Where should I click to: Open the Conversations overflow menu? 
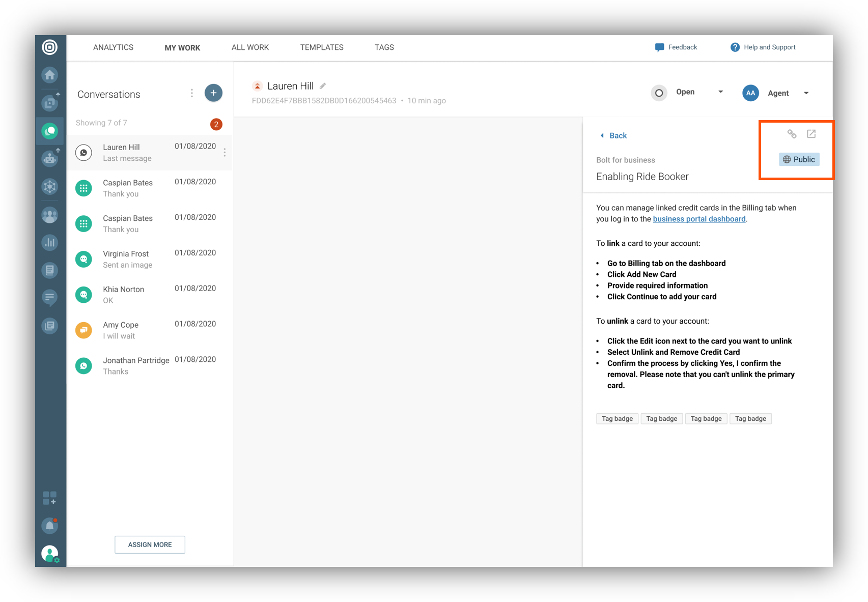(192, 93)
